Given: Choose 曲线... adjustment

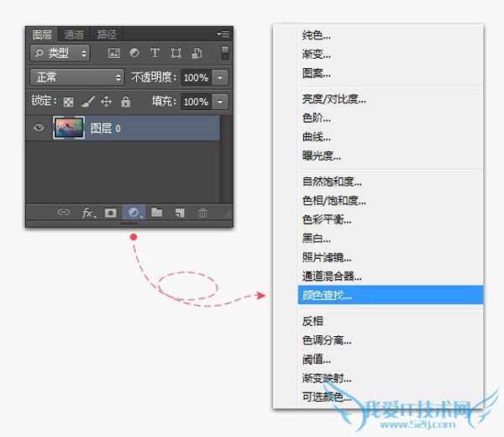Looking at the screenshot, I should pos(391,137).
